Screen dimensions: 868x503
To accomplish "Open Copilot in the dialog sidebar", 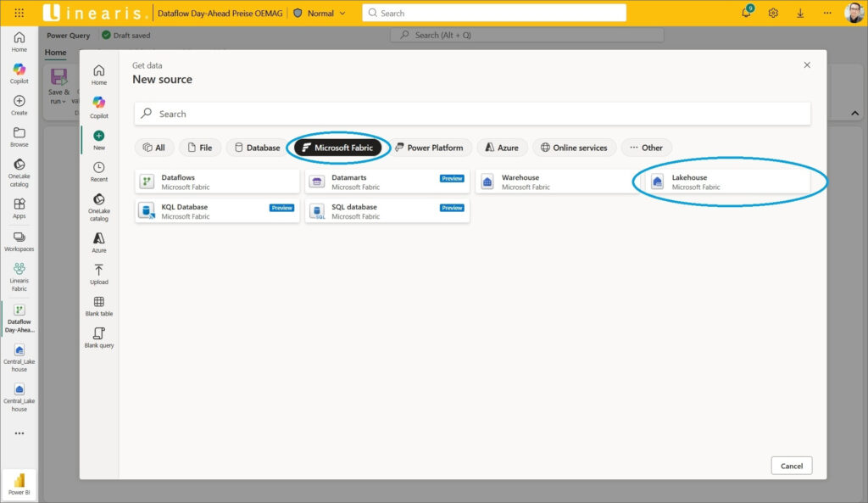I will coord(99,106).
